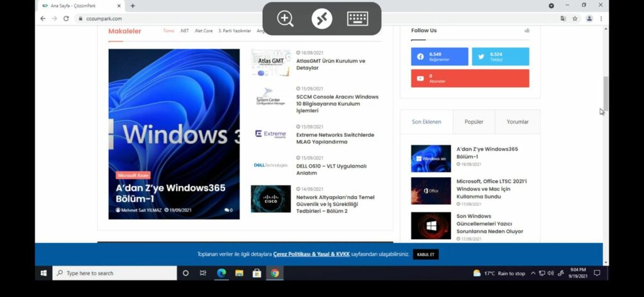The width and height of the screenshot is (644, 297).
Task: Click the Cortana circle on the taskbar
Action: 186,273
